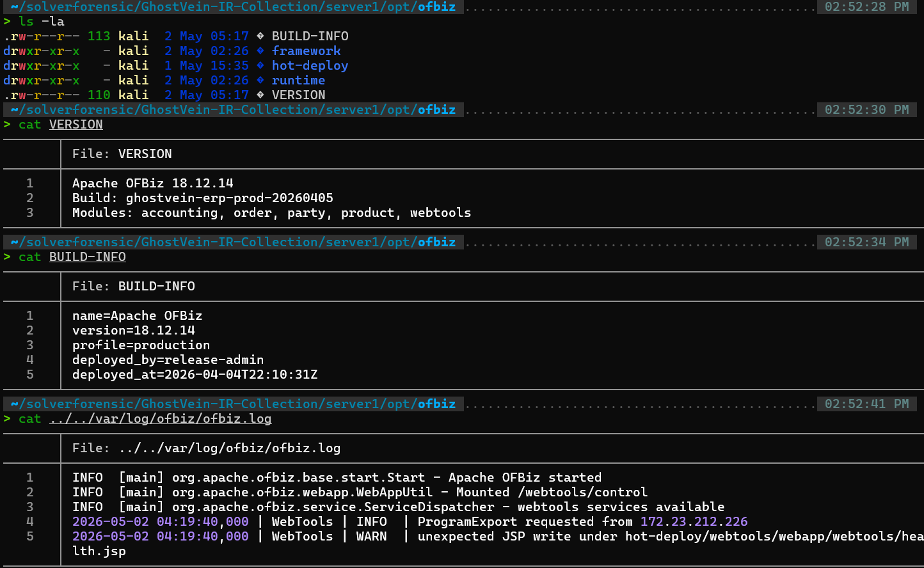Click the 'ls -la' command text
Viewport: 924px width, 568px height.
42,22
